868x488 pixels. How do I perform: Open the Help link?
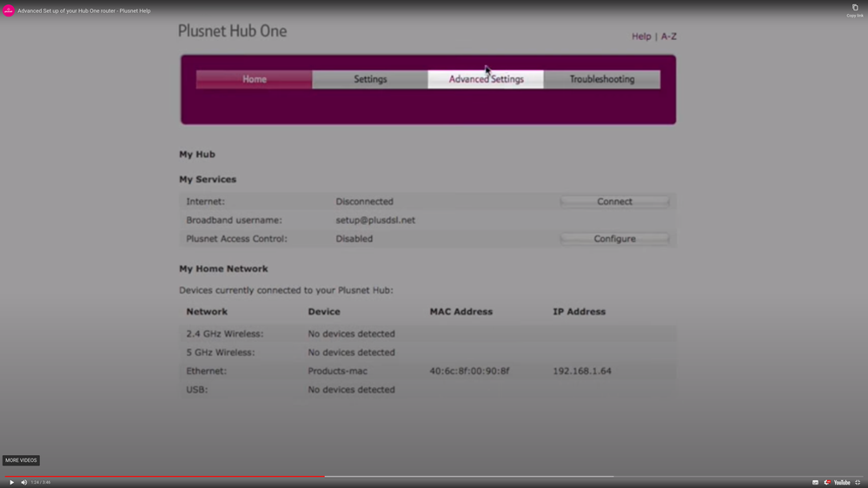(641, 36)
